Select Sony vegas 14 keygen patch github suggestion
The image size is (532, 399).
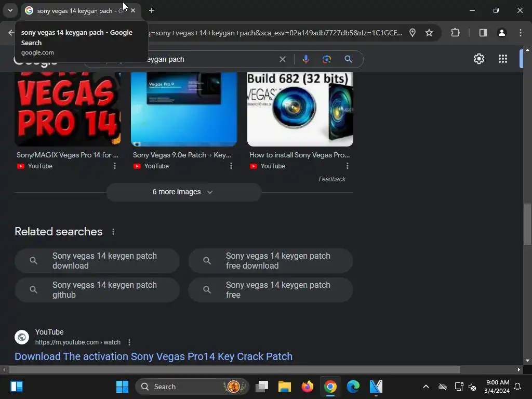click(x=97, y=290)
